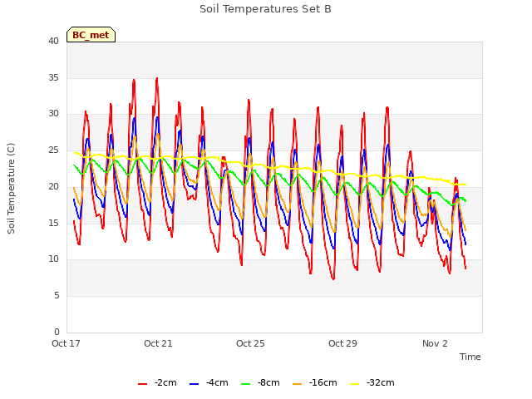Viewport: 532px width, 399px height.
Task: Click the Time axis title
Action: pos(470,357)
